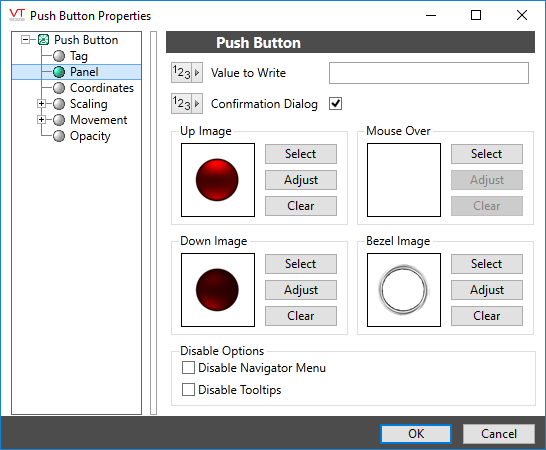Click the gray Tag node icon

59,56
